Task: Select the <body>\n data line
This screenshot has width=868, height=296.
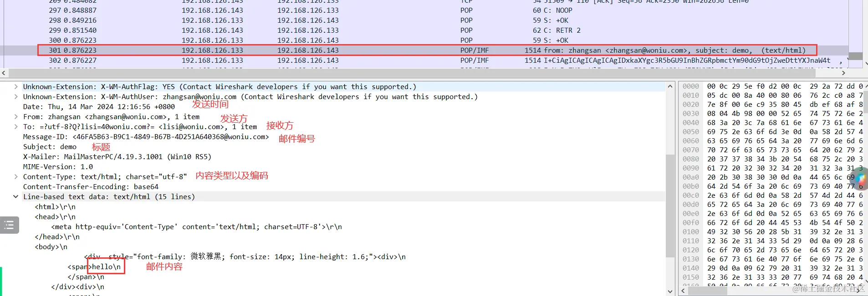Action: tap(51, 247)
